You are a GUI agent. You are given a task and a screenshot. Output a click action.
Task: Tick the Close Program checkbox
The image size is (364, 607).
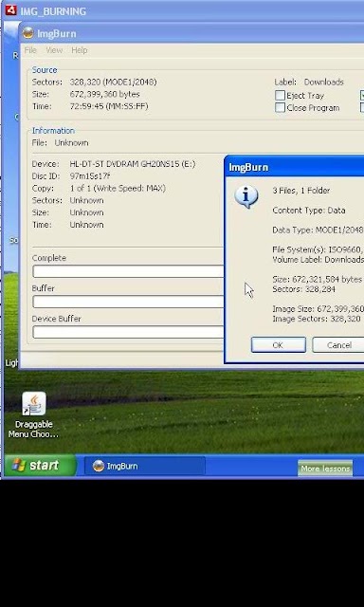click(280, 107)
